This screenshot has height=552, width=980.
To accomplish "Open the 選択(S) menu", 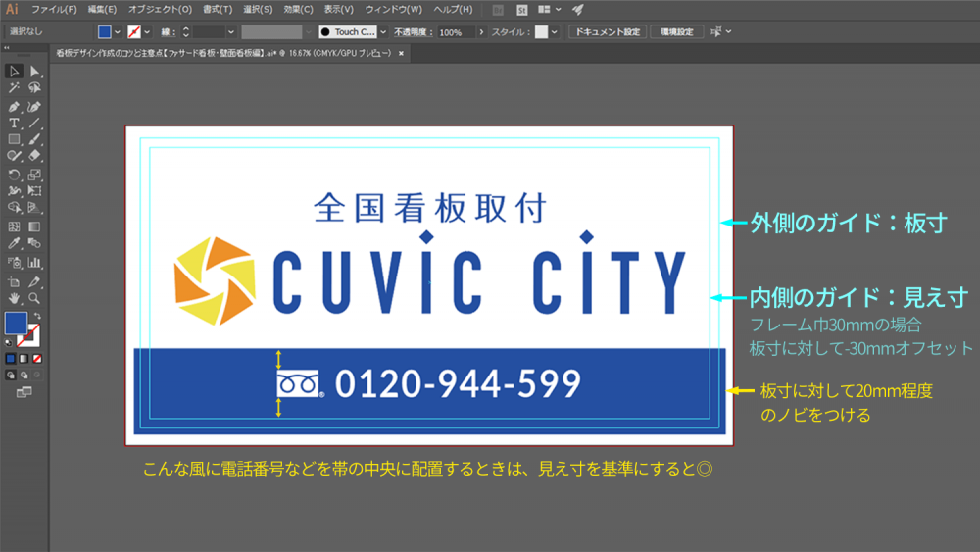I will click(x=258, y=10).
